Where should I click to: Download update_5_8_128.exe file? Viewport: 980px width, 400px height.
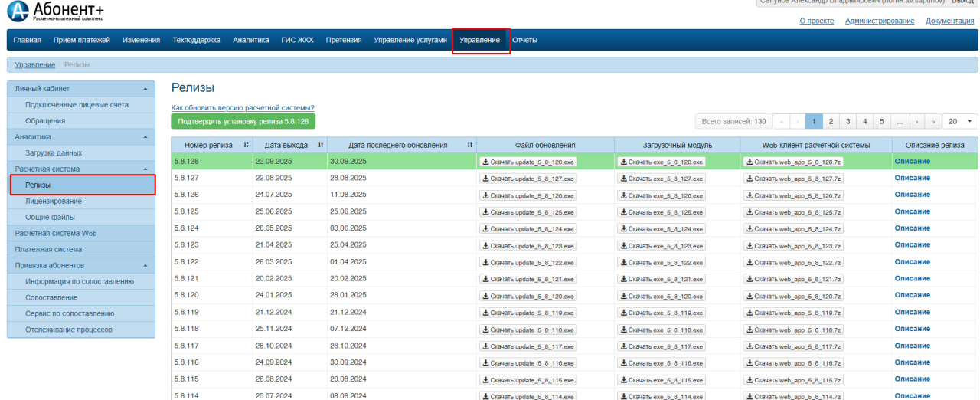point(528,162)
